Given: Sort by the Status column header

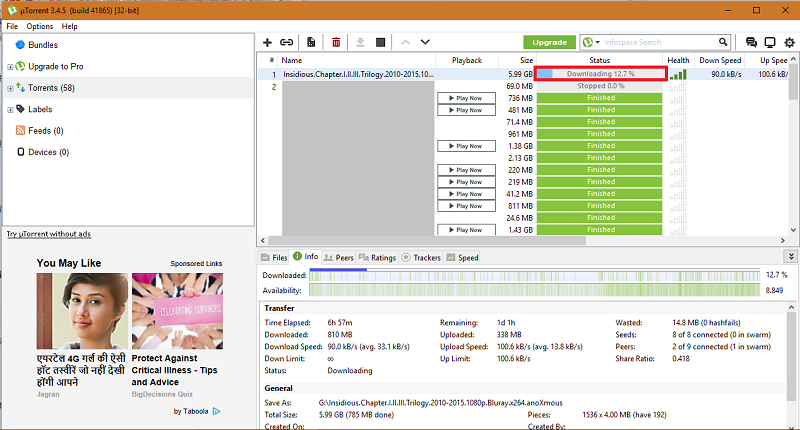Looking at the screenshot, I should click(599, 60).
